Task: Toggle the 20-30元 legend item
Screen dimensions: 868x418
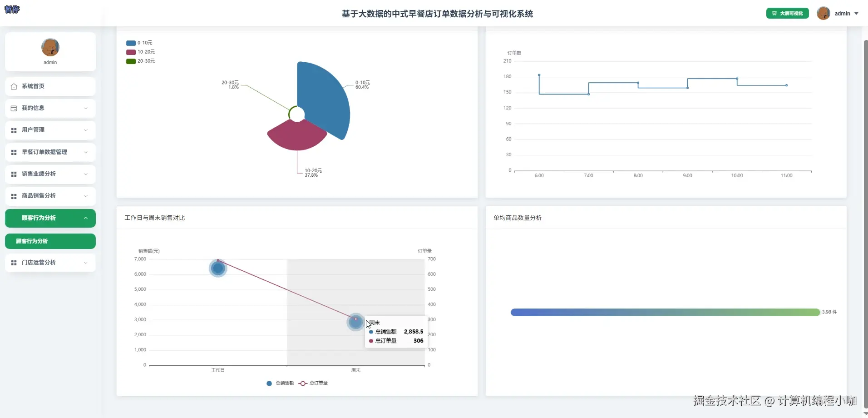Action: (141, 61)
